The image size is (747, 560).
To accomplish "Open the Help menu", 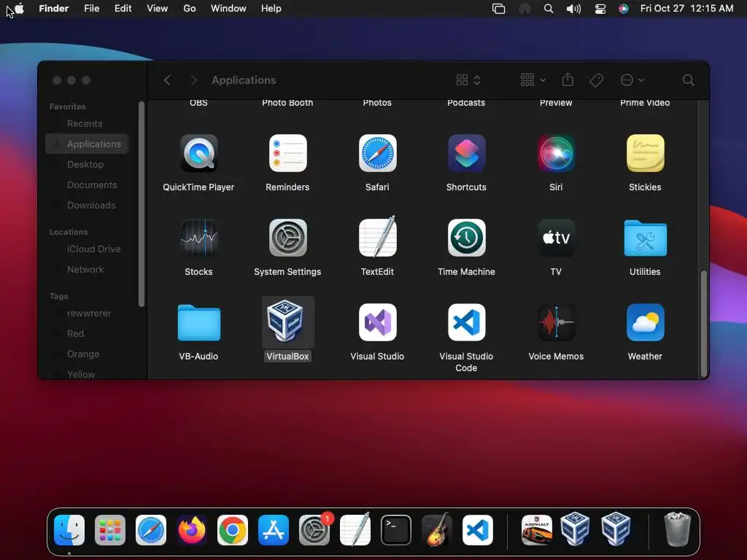I will [271, 9].
